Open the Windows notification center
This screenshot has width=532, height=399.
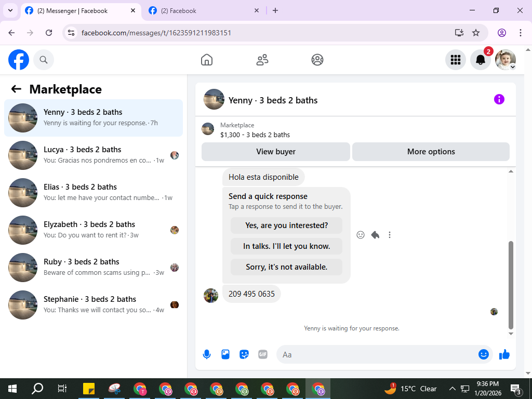[516, 389]
